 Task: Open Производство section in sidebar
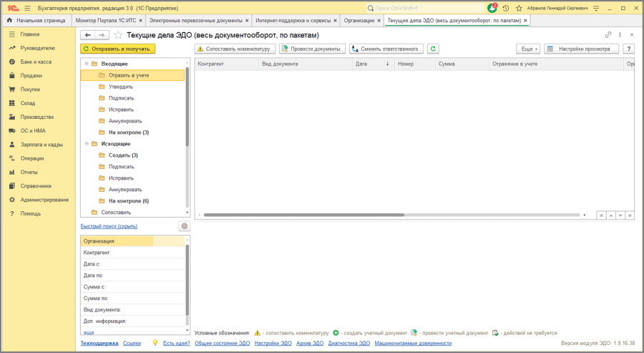tap(37, 117)
